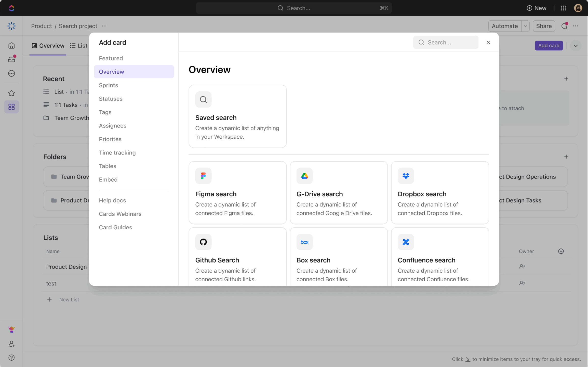Viewport: 588px width, 367px height.
Task: Click the Confluence search icon
Action: tap(406, 241)
